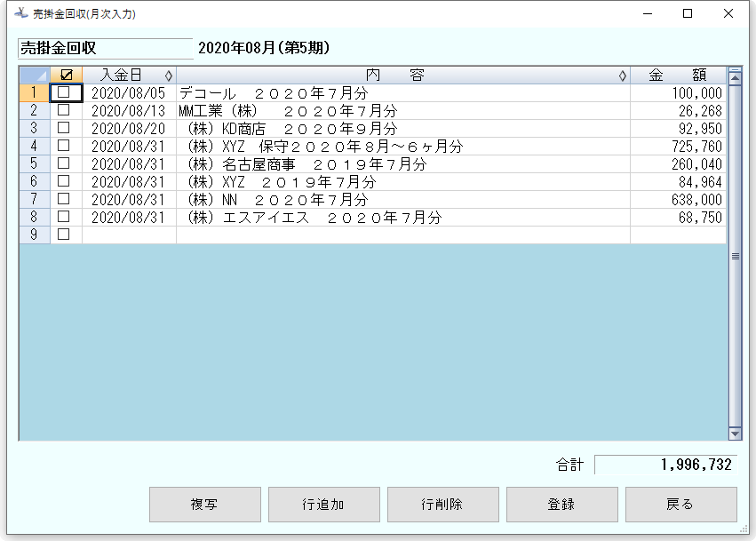This screenshot has width=756, height=541.
Task: Click the 戻る button
Action: tap(681, 505)
